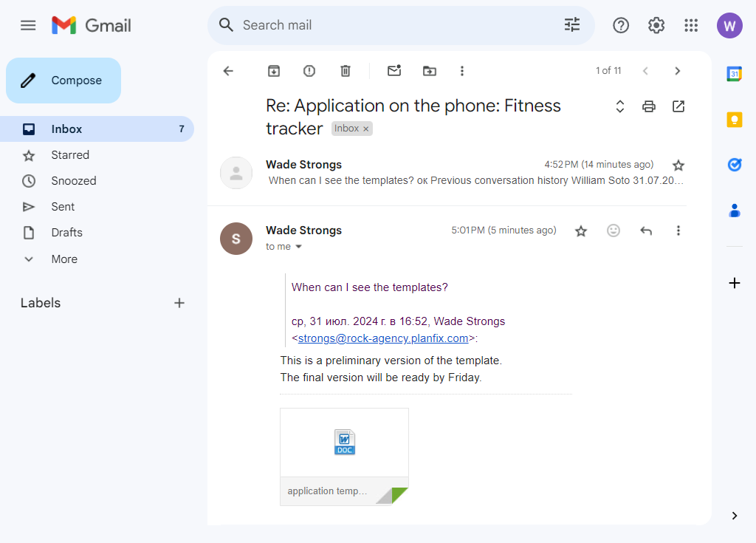Viewport: 756px width, 543px height.
Task: Go back to inbox arrow
Action: click(x=229, y=71)
